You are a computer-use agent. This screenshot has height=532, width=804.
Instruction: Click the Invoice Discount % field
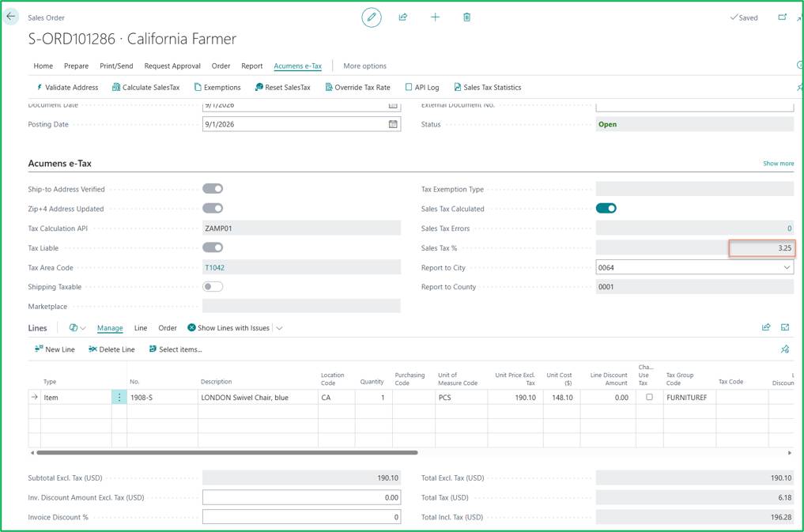(301, 517)
